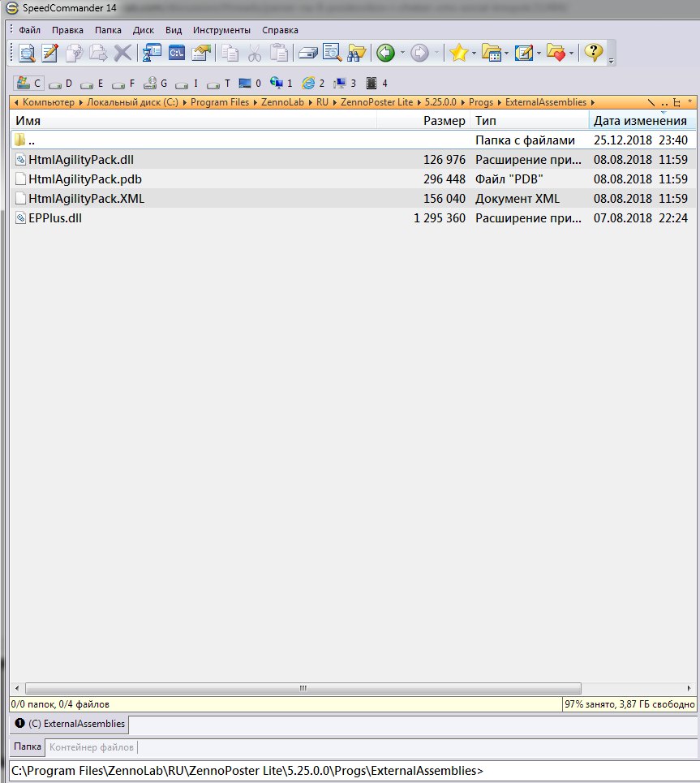Open Internet Explorer location 2 in drive bar
This screenshot has width=700, height=783.
(x=314, y=83)
